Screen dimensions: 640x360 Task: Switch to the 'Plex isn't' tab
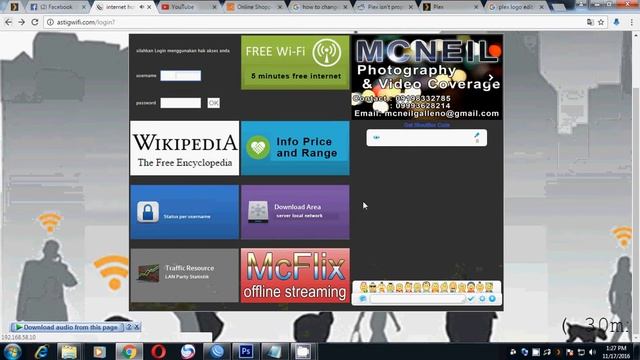click(384, 7)
